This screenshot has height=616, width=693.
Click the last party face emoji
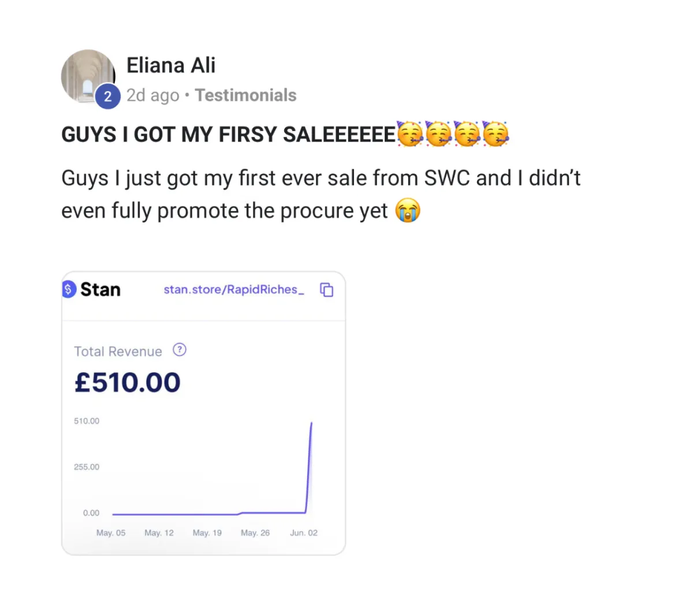click(x=495, y=133)
